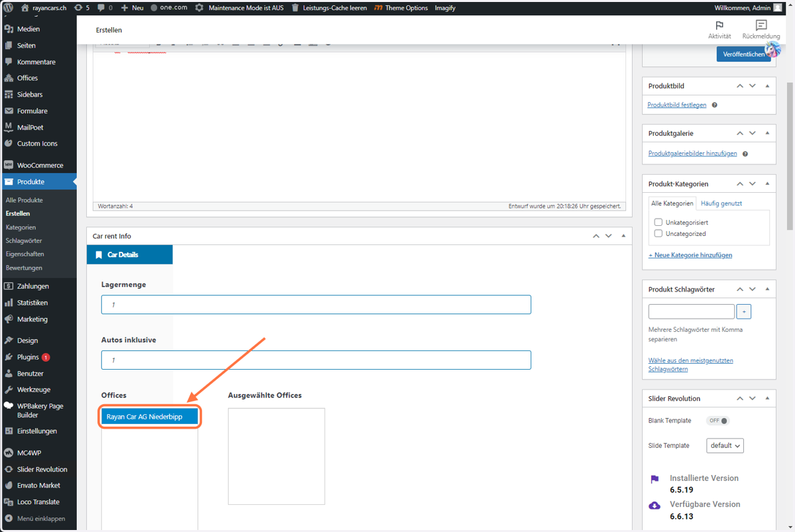Click the Slider Revolution sidebar icon
This screenshot has width=795, height=532.
click(9, 469)
